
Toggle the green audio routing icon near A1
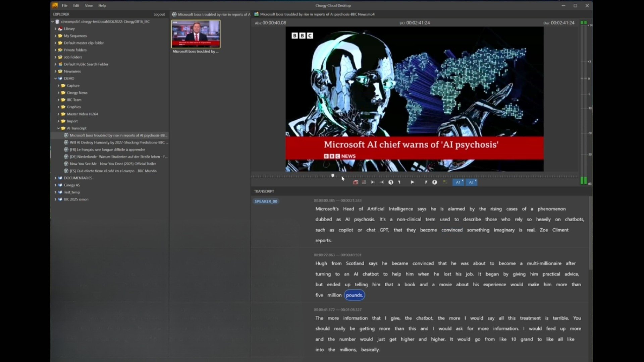pos(445,182)
